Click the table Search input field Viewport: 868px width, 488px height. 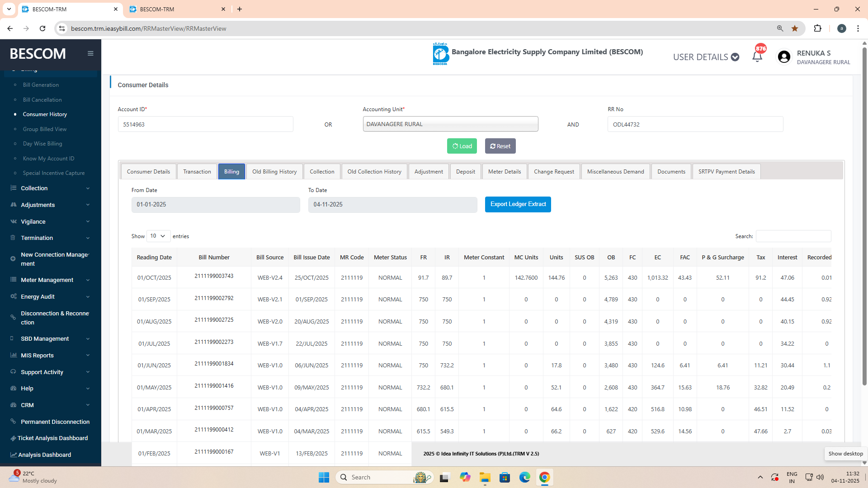pos(793,236)
